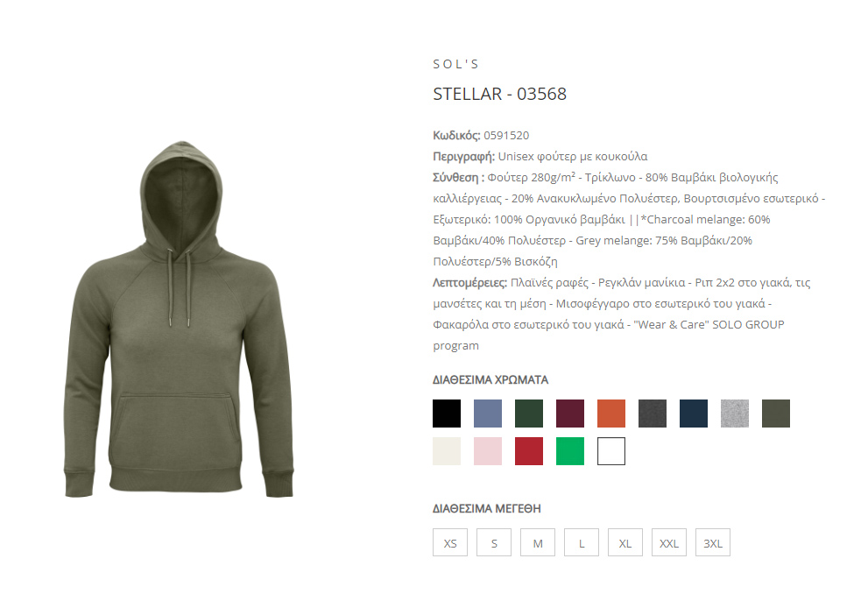Choose the khaki olive color swatch
This screenshot has width=868, height=601.
[x=776, y=414]
